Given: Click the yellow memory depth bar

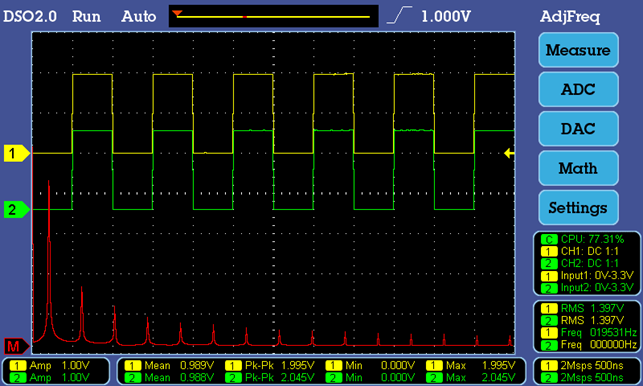Looking at the screenshot, I should click(274, 17).
